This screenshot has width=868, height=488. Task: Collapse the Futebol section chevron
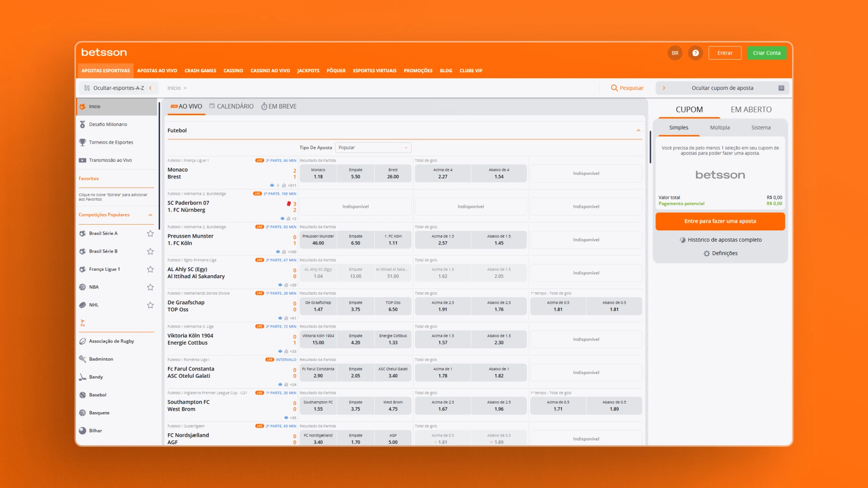click(x=638, y=131)
